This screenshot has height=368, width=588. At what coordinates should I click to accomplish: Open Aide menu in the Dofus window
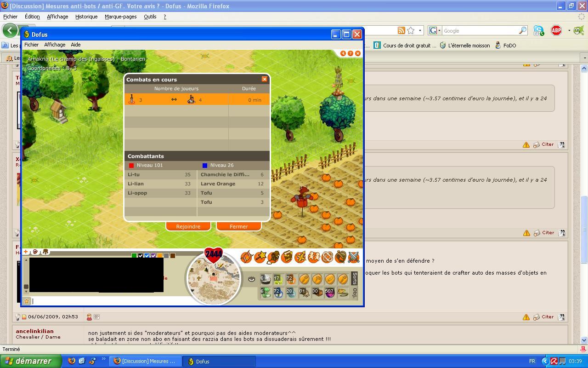[75, 45]
